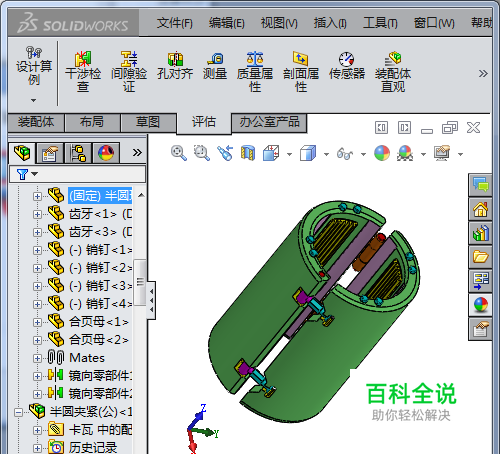Click the Apply Scene icon

(x=405, y=153)
